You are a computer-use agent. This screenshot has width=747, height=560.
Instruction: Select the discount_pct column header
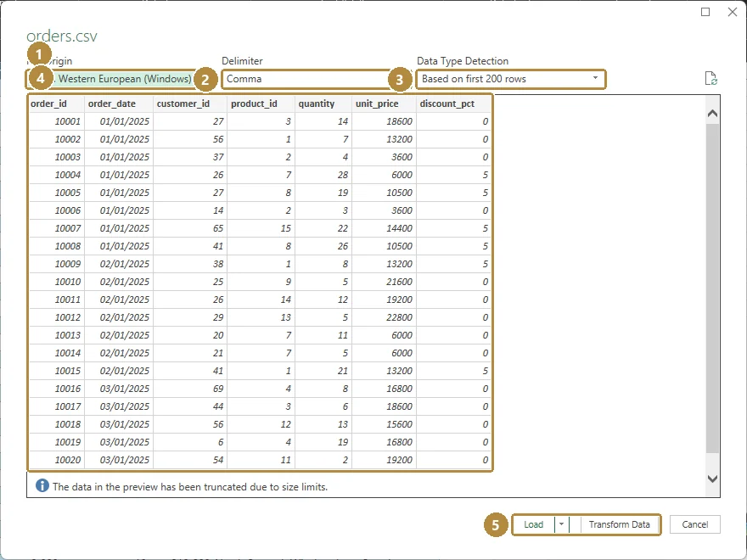tap(453, 104)
